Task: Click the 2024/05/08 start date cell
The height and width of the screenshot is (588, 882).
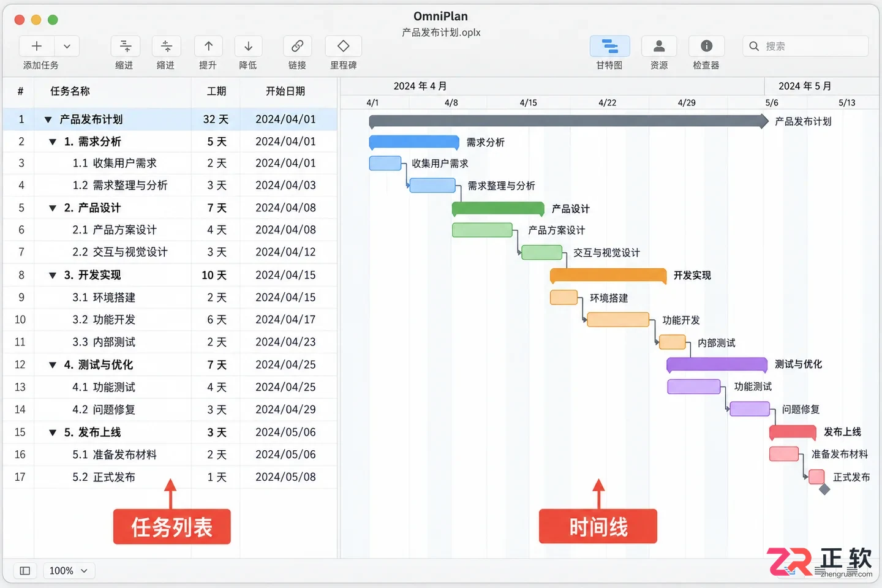Action: pos(286,477)
